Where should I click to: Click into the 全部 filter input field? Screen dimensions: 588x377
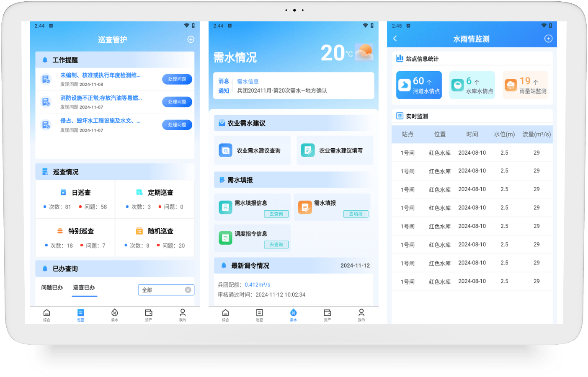pos(166,290)
